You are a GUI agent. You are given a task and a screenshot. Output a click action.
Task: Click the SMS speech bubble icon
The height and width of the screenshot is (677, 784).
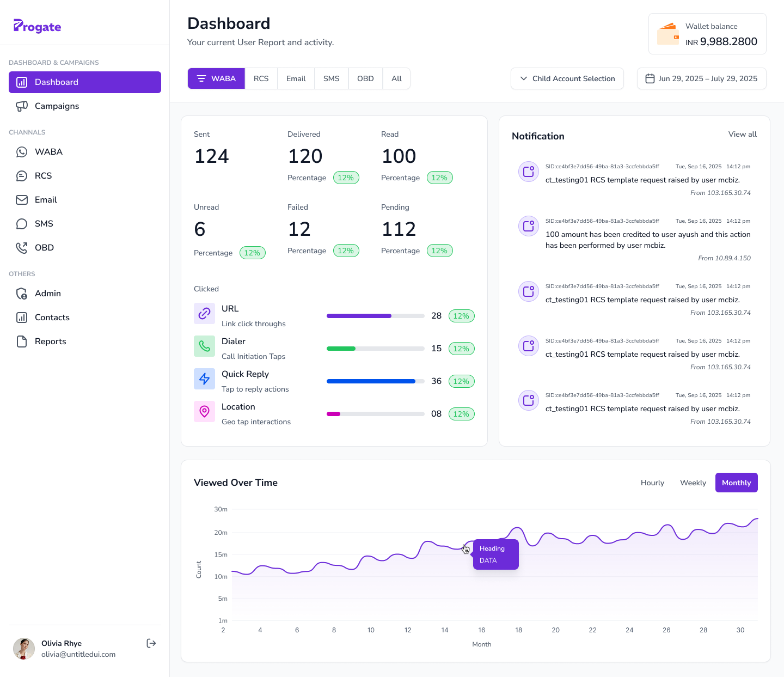click(22, 224)
